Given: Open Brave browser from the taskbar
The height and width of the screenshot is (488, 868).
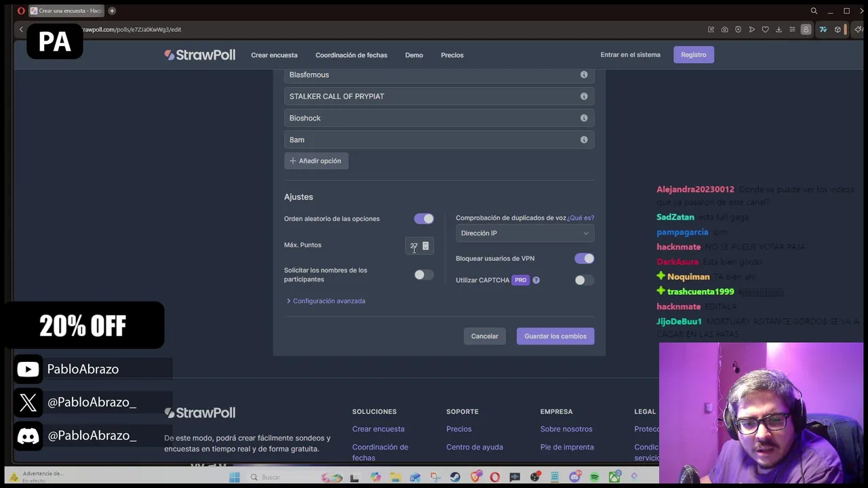Looking at the screenshot, I should (476, 477).
